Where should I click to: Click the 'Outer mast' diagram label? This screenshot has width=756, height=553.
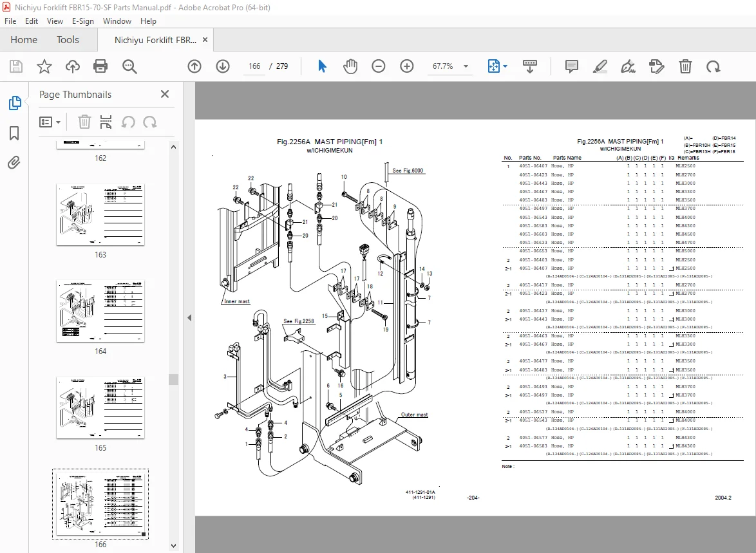(x=415, y=415)
